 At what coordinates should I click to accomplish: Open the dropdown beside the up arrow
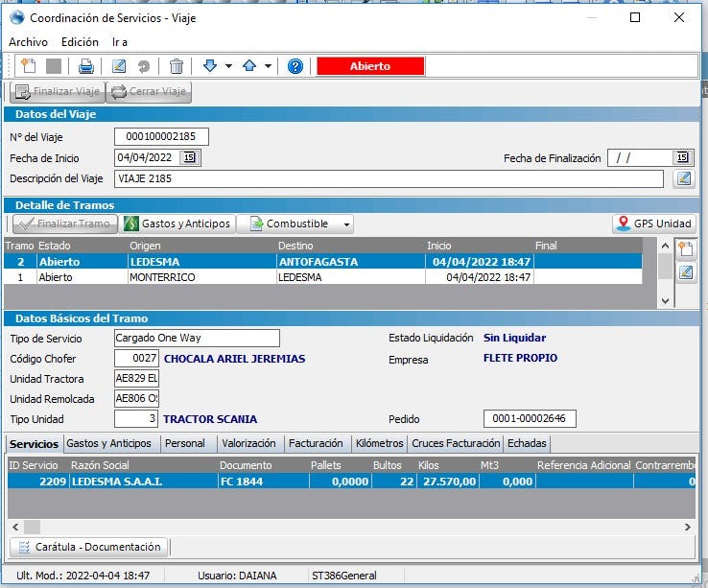pos(268,66)
